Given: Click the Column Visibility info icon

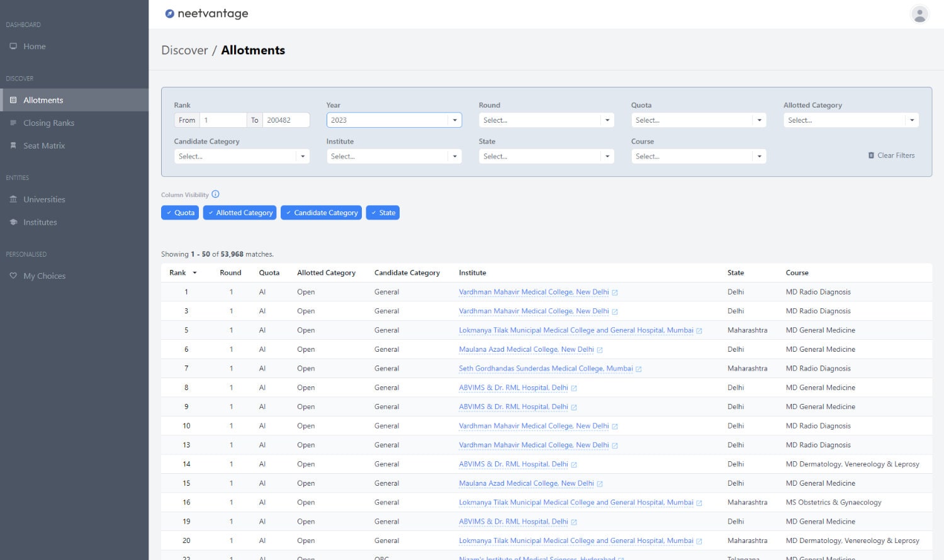Looking at the screenshot, I should click(x=215, y=194).
